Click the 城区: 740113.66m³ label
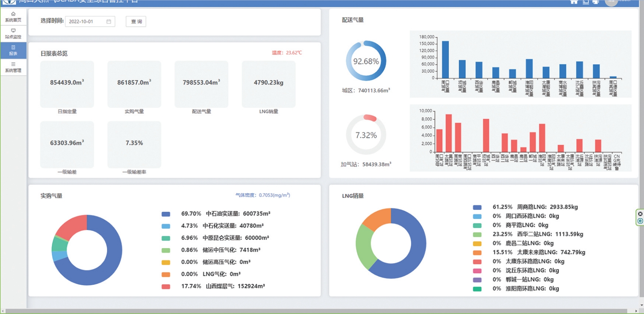This screenshot has height=314, width=644. click(366, 90)
